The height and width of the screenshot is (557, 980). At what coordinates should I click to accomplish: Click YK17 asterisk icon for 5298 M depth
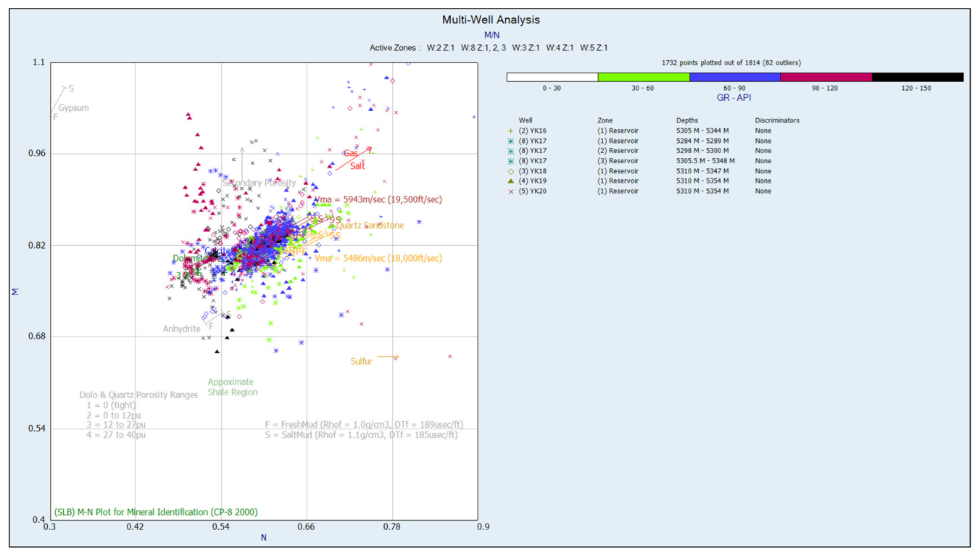511,152
